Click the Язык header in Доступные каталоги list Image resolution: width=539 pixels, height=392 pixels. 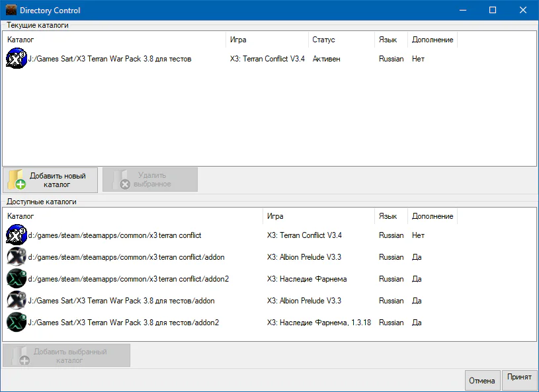click(391, 216)
